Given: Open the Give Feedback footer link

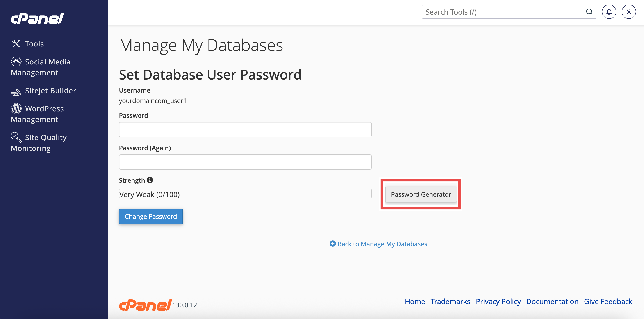Looking at the screenshot, I should [x=608, y=301].
